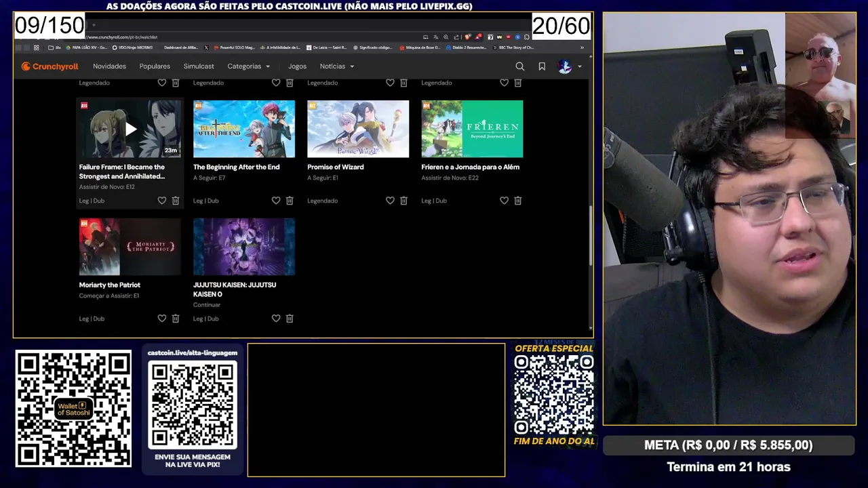This screenshot has width=868, height=488.
Task: Click 'Começar a Assistir: E1' under Moriarty
Action: [x=109, y=296]
